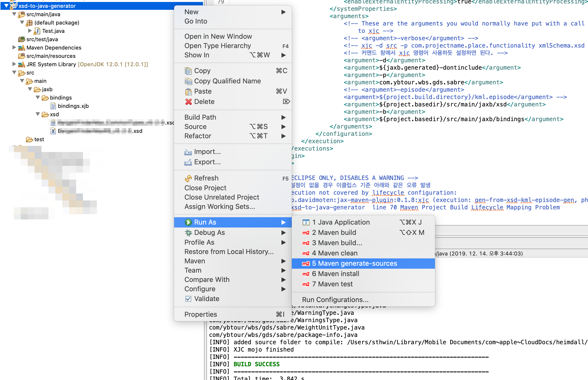The image size is (588, 380).
Task: Click the Copy icon in context menu
Action: 188,71
